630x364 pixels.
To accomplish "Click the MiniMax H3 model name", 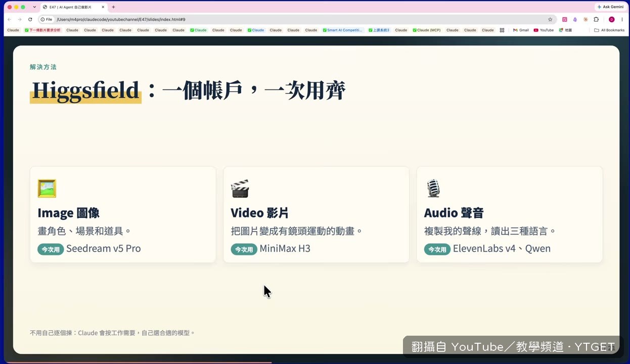I will tap(285, 249).
